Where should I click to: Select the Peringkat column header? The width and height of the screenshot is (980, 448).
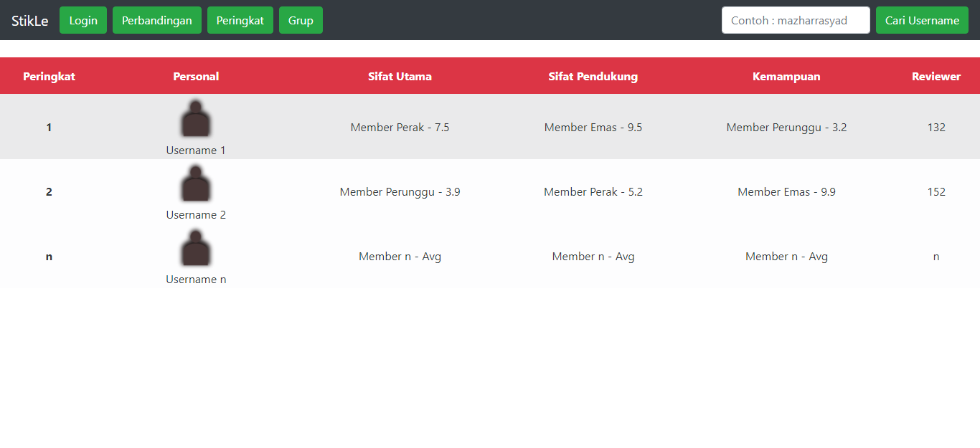(x=49, y=76)
